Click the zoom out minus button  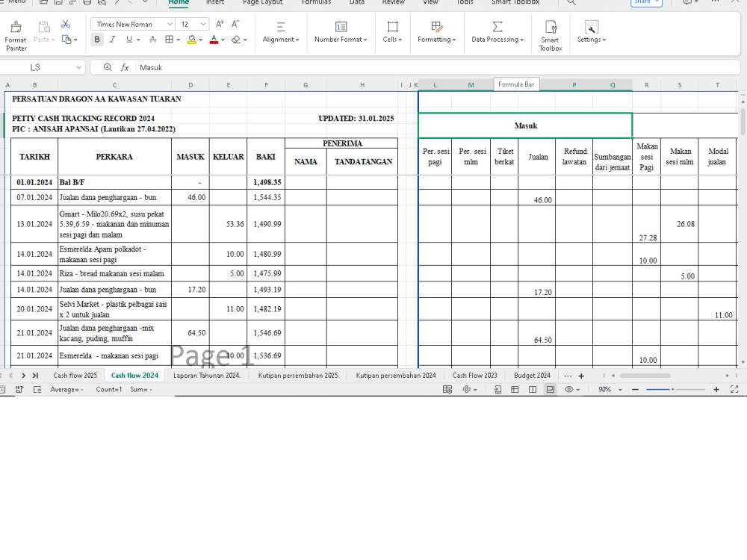point(635,390)
